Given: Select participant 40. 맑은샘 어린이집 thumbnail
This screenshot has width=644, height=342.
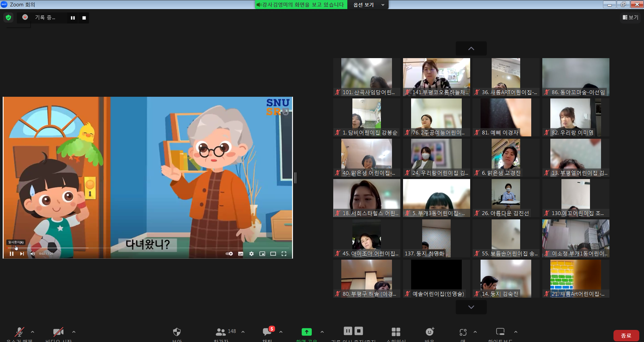Looking at the screenshot, I should click(x=366, y=158).
